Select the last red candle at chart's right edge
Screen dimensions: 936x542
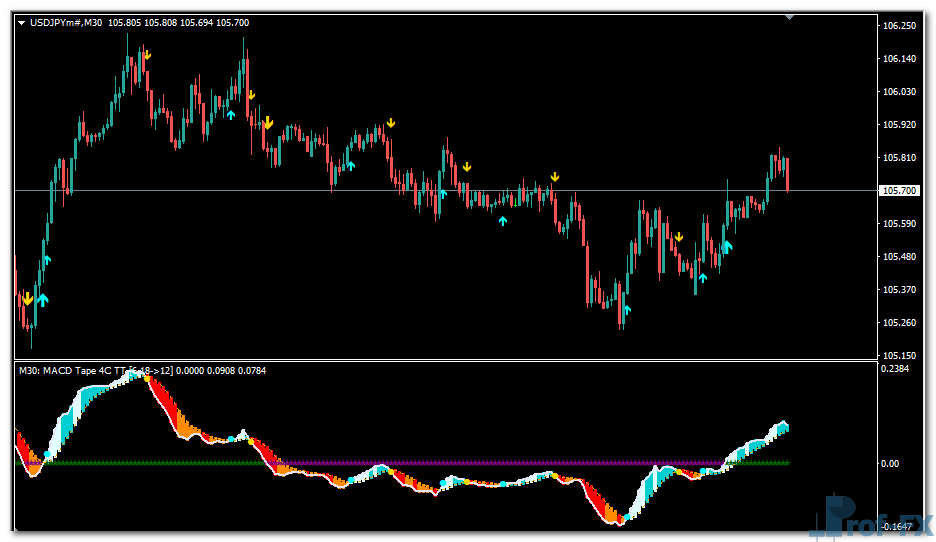[x=788, y=175]
